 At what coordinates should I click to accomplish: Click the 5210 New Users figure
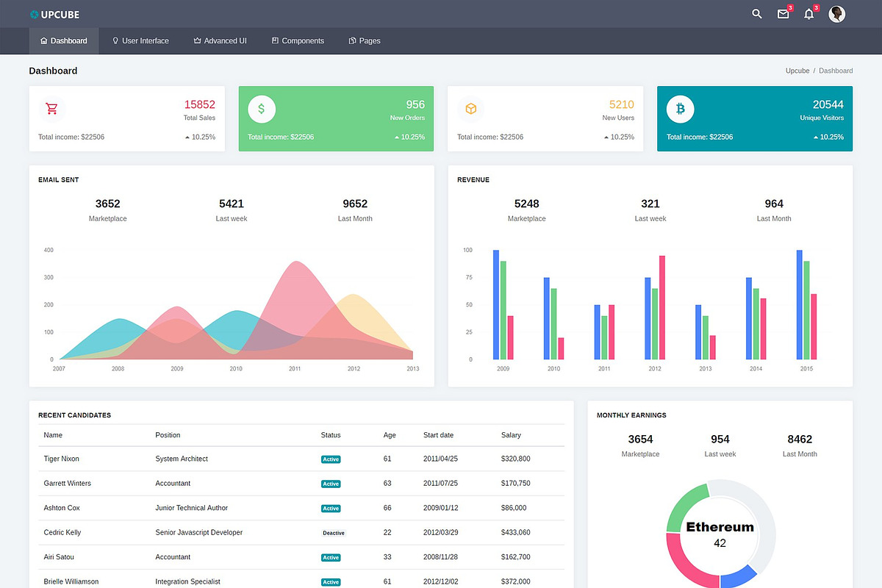click(622, 104)
